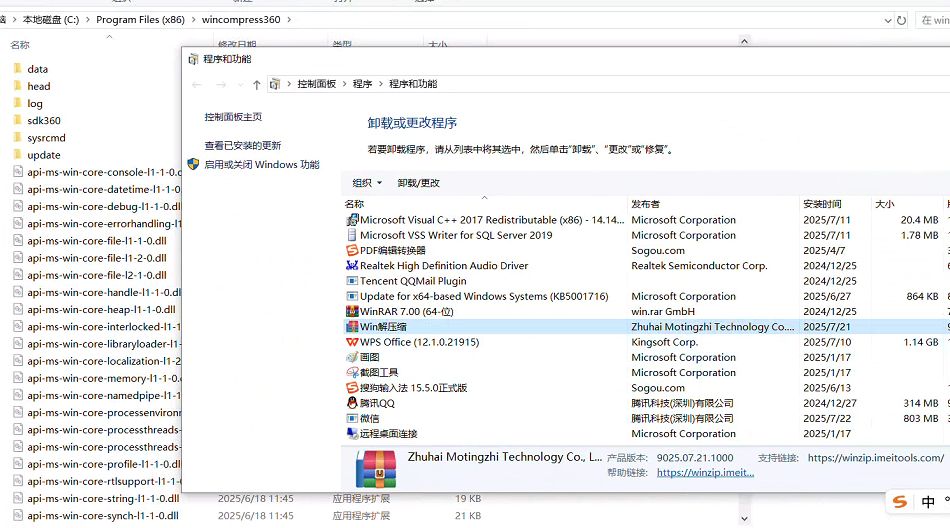This screenshot has height=528, width=950.
Task: Select the update folder
Action: 44,155
